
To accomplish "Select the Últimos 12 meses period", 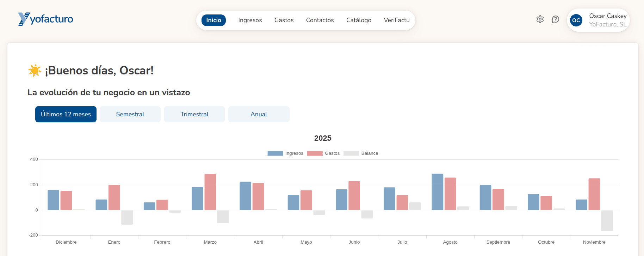I will coord(66,114).
